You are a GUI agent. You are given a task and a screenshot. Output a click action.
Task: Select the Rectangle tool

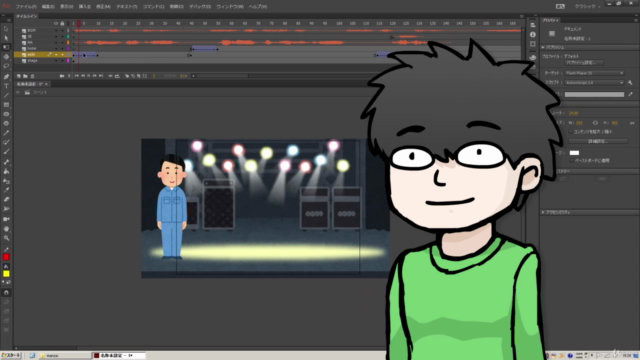(6, 105)
